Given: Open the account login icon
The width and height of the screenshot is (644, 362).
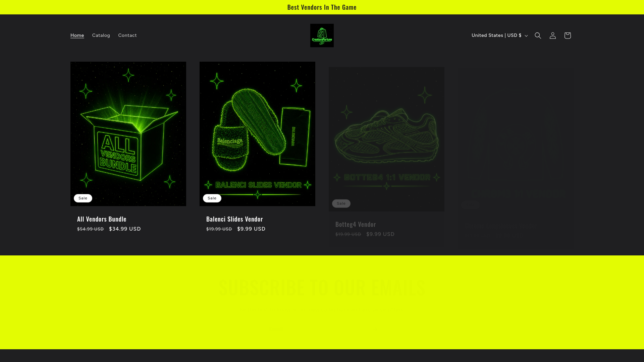Looking at the screenshot, I should pyautogui.click(x=553, y=36).
